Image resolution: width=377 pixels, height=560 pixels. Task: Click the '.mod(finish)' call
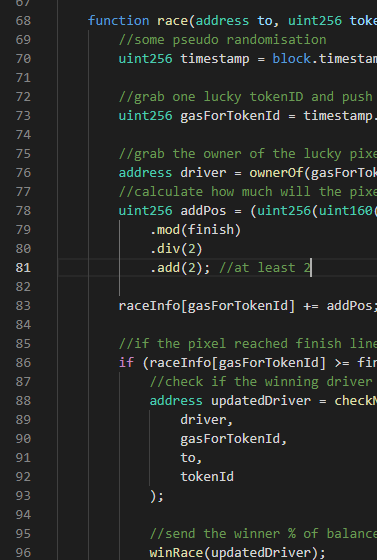(196, 230)
